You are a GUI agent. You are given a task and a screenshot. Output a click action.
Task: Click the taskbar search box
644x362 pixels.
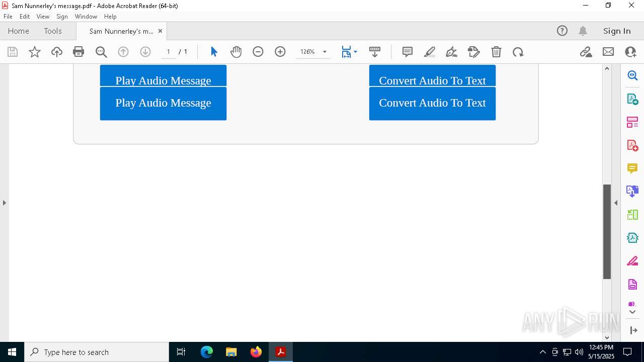(x=97, y=352)
